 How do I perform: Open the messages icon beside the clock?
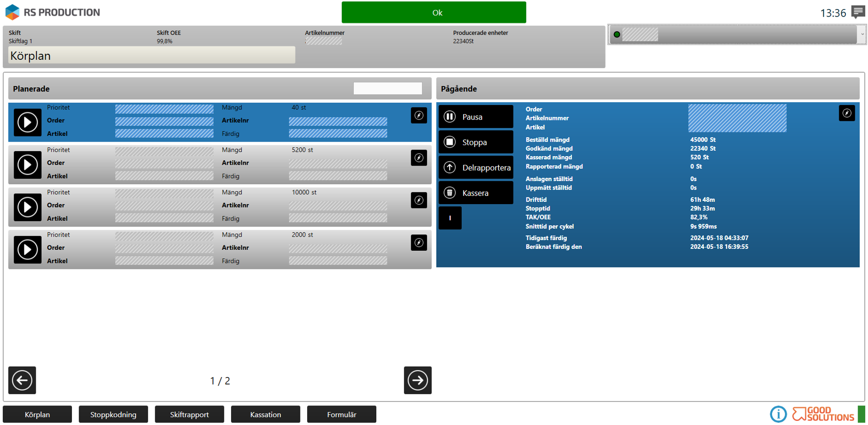coord(858,12)
